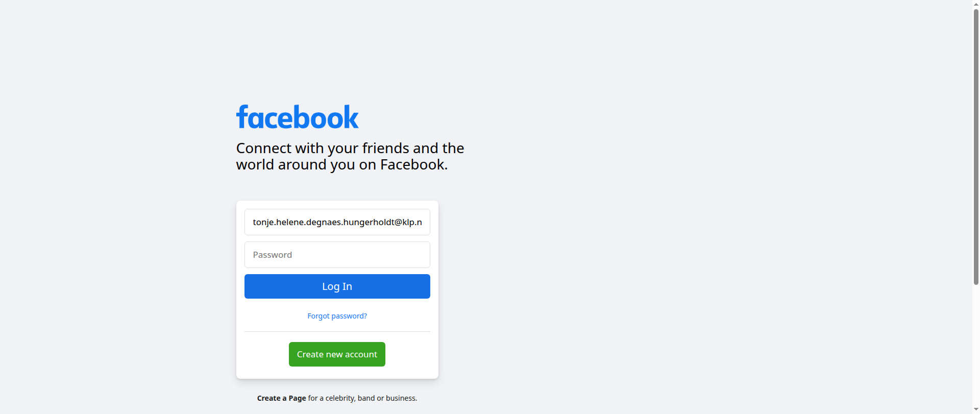980x414 pixels.
Task: Click the scrollbar down arrow
Action: click(976, 410)
